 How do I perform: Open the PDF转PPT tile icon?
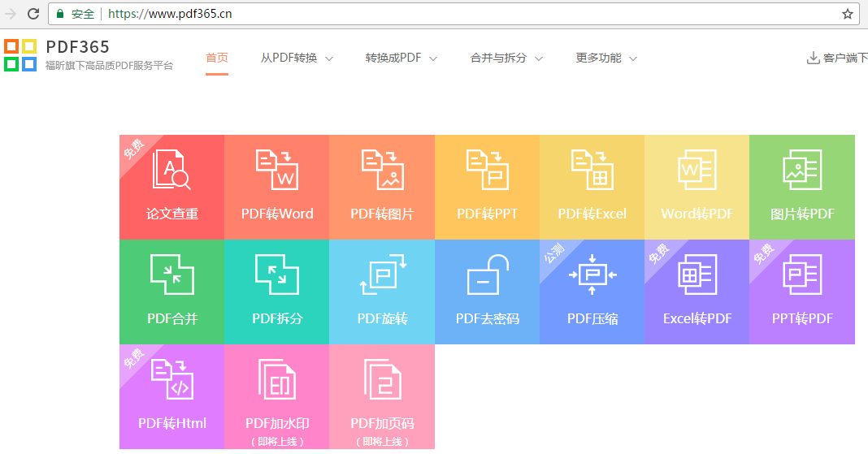coord(487,169)
